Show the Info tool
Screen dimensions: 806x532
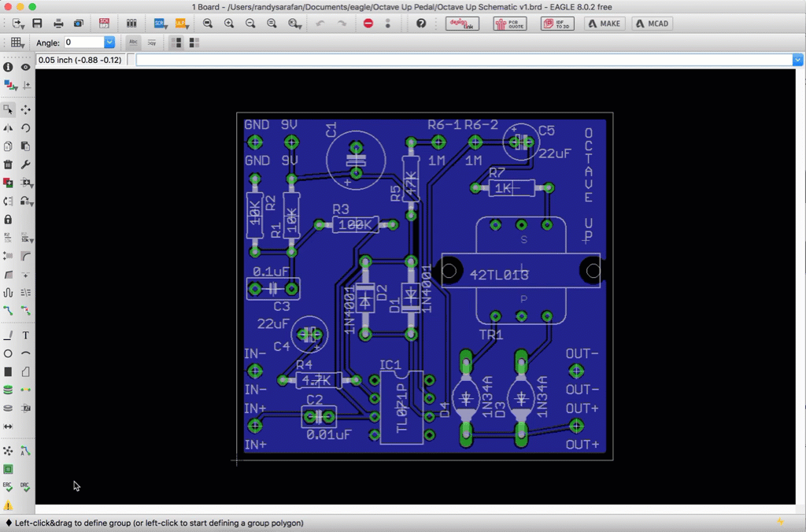pos(8,67)
